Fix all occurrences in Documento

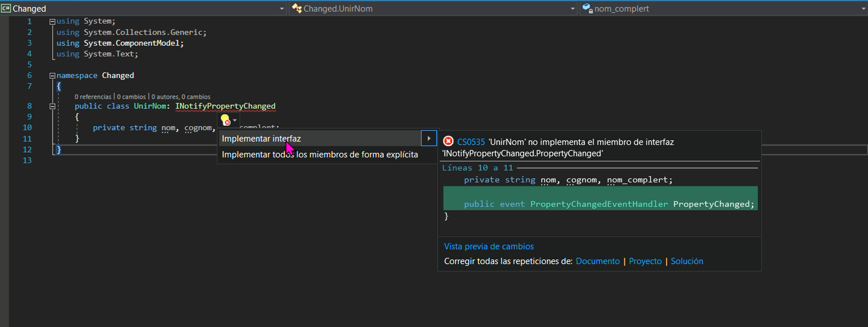[597, 261]
